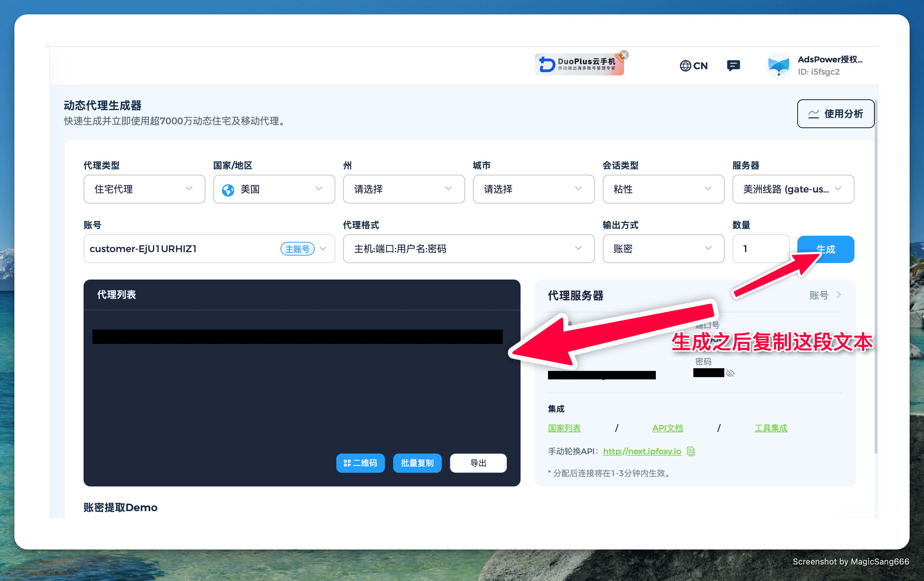Click the 批量复制 batch copy button
This screenshot has width=924, height=581.
pyautogui.click(x=417, y=463)
